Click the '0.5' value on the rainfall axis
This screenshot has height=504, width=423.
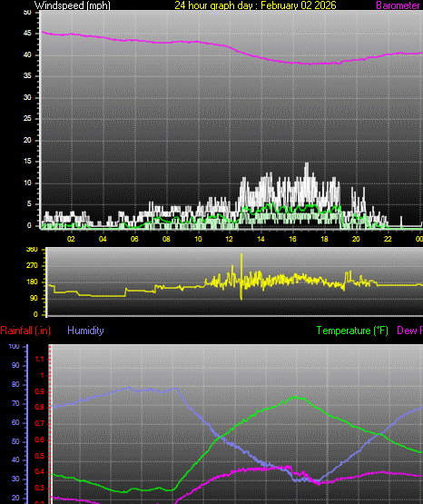pos(40,457)
